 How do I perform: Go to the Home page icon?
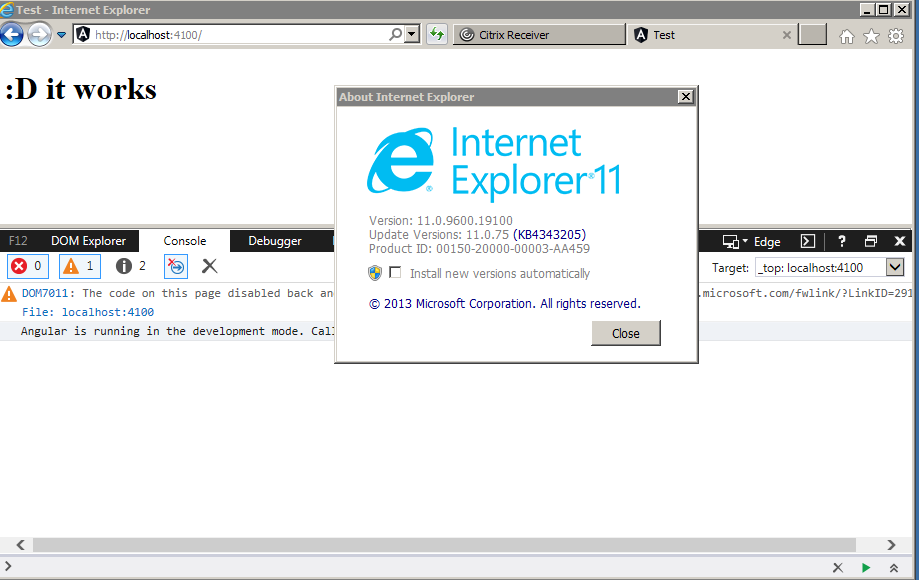tap(847, 36)
